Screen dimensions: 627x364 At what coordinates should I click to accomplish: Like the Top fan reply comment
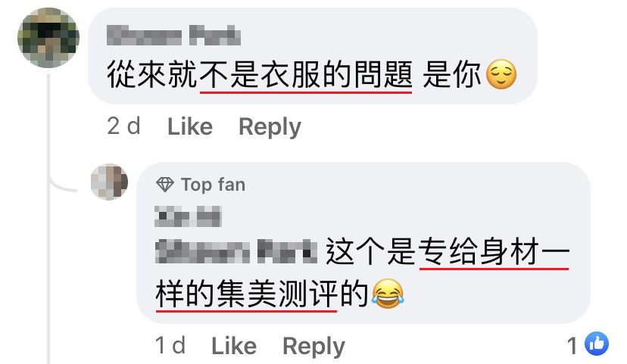(234, 346)
